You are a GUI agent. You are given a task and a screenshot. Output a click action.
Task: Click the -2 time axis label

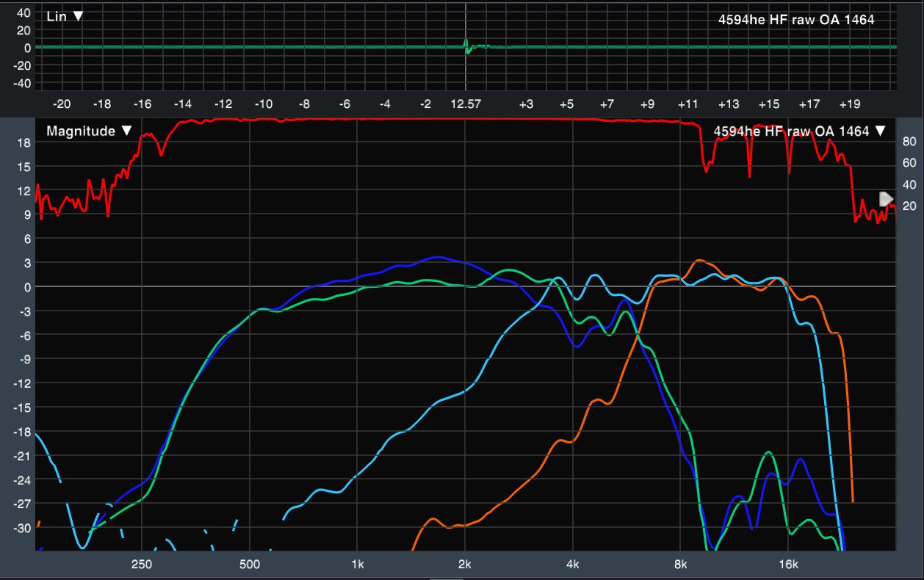425,104
